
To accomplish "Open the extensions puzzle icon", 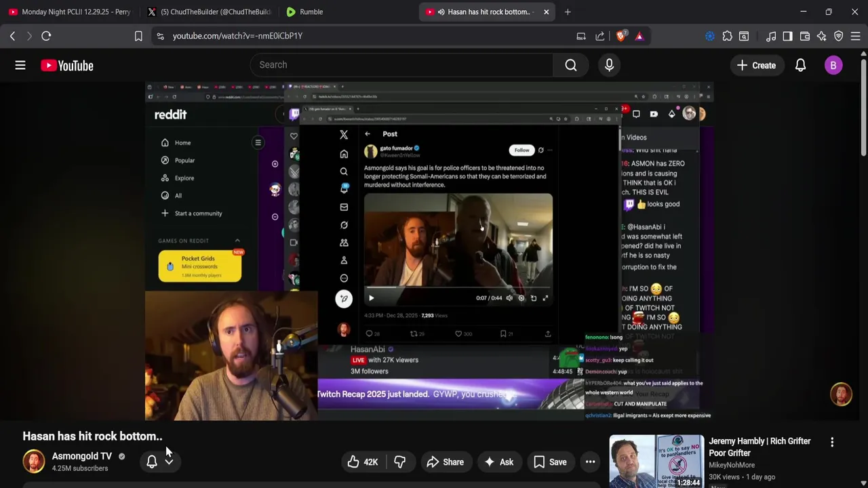I will (x=727, y=36).
